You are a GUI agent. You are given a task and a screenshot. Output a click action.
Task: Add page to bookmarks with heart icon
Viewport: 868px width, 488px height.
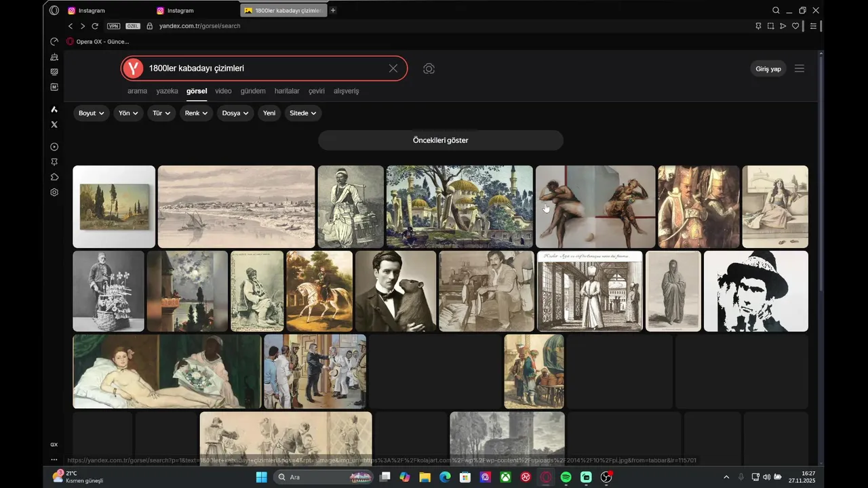tap(795, 26)
